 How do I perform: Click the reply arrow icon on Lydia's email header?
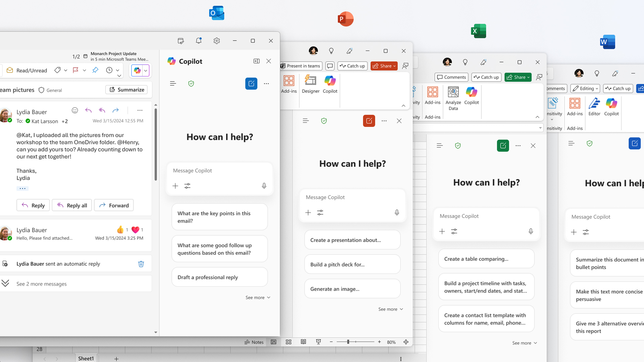[x=89, y=110]
